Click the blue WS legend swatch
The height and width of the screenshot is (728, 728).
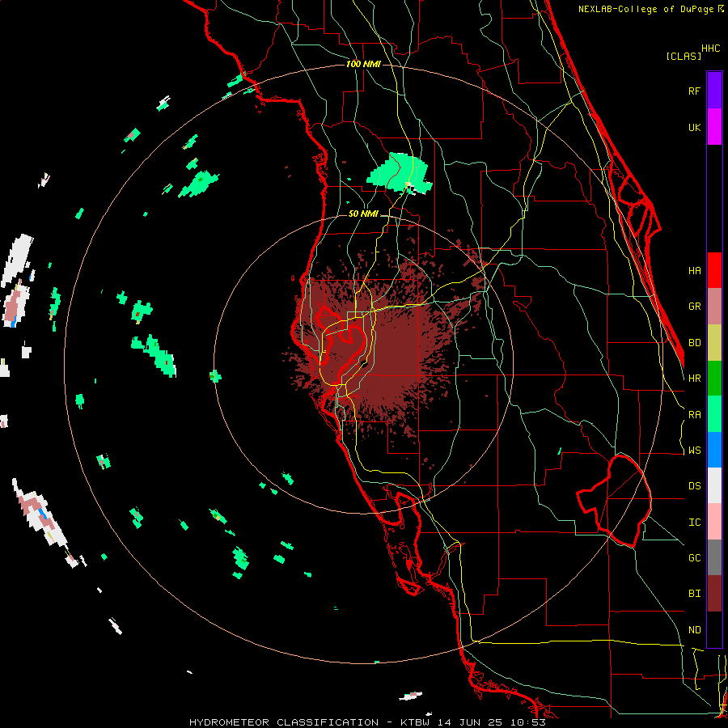click(x=714, y=450)
